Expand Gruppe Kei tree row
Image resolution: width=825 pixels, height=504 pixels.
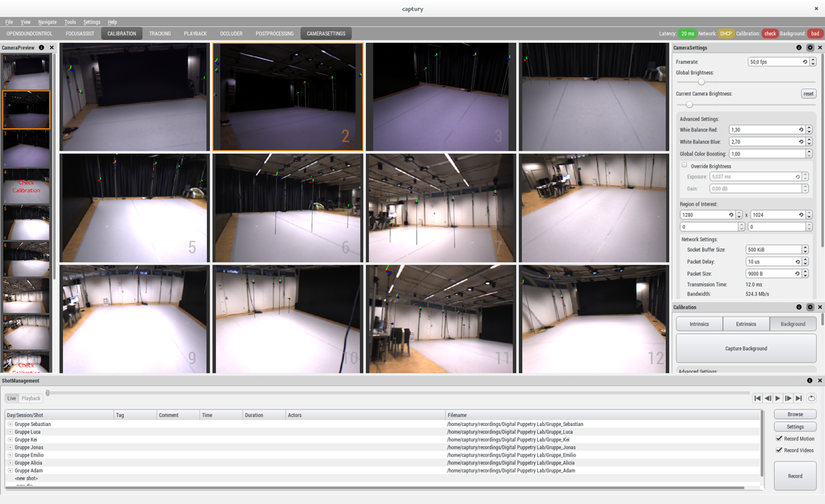pos(10,439)
